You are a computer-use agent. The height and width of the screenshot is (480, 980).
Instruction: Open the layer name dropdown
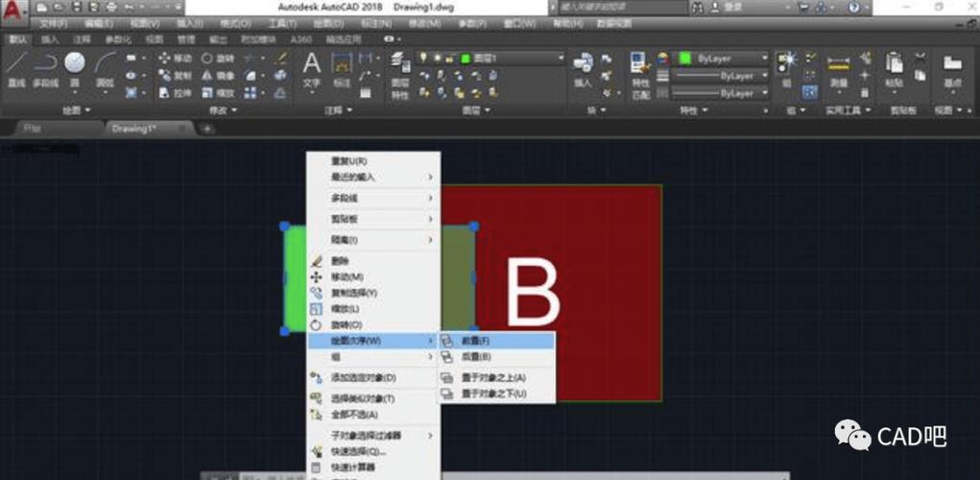[491, 59]
